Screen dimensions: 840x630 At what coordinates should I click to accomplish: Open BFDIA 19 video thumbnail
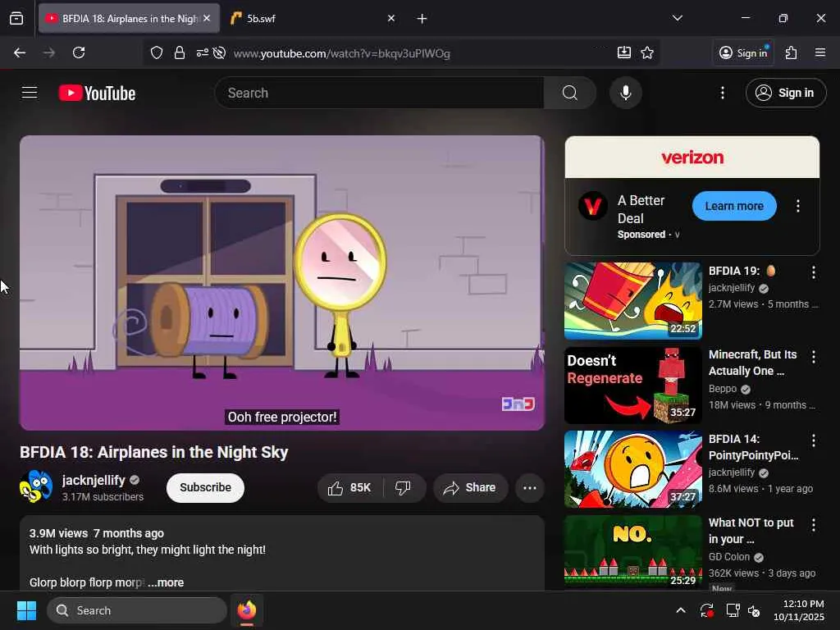633,300
